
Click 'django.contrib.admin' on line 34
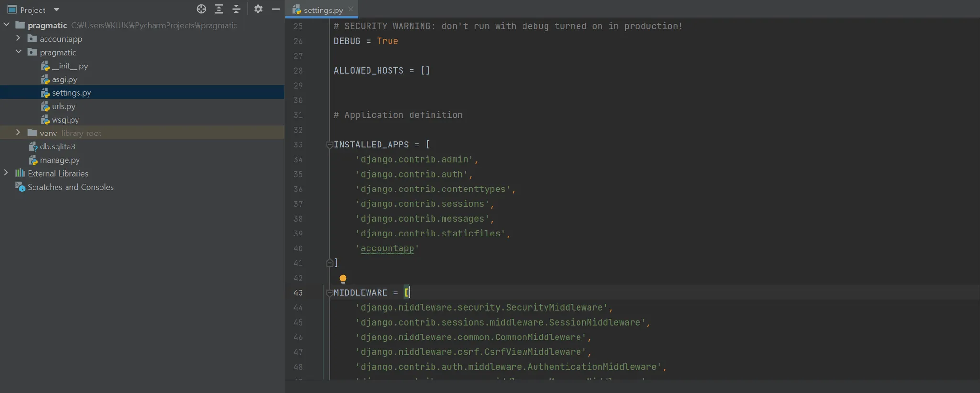[x=414, y=159]
